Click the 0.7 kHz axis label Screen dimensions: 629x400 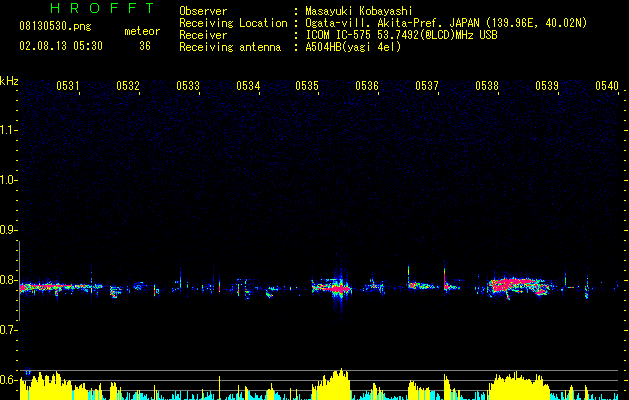click(x=8, y=330)
